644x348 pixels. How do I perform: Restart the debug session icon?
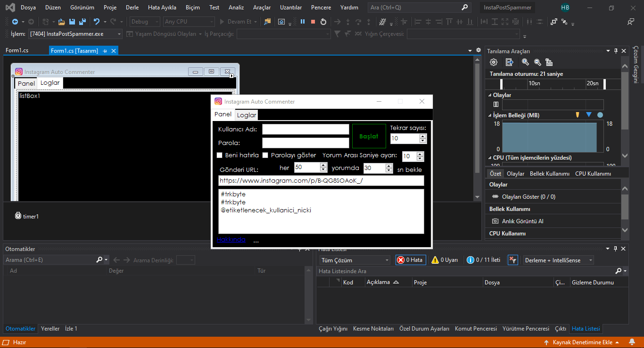(323, 22)
